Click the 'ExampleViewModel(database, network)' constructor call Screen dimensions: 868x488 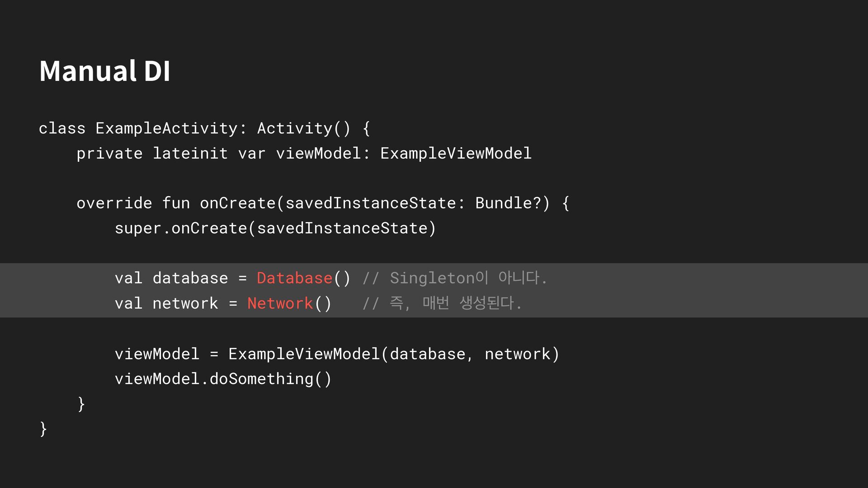[393, 354]
